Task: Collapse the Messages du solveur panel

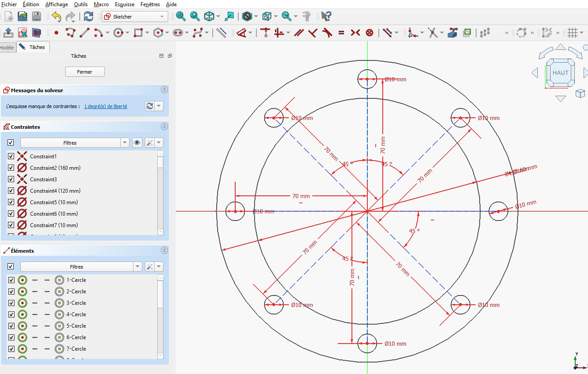Action: 164,90
